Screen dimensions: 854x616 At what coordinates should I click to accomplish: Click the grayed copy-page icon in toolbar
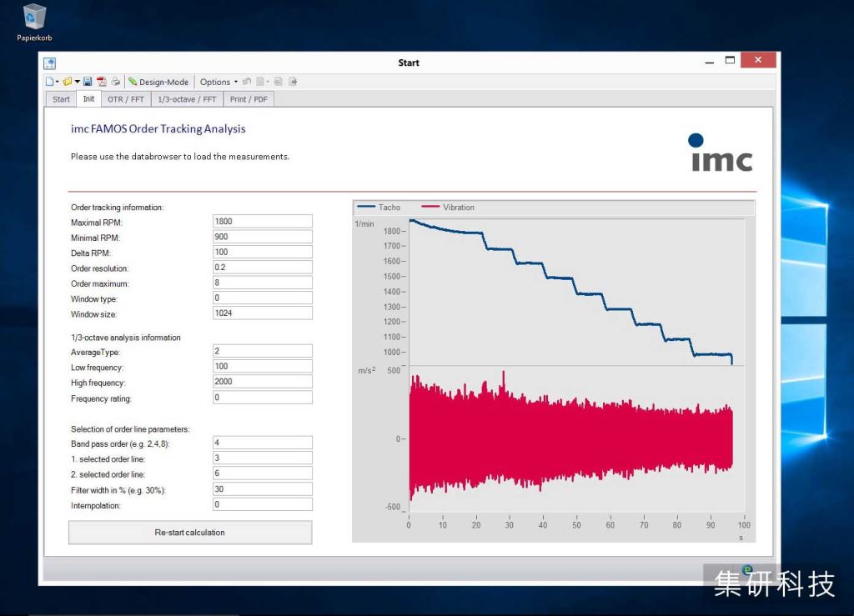pyautogui.click(x=279, y=82)
